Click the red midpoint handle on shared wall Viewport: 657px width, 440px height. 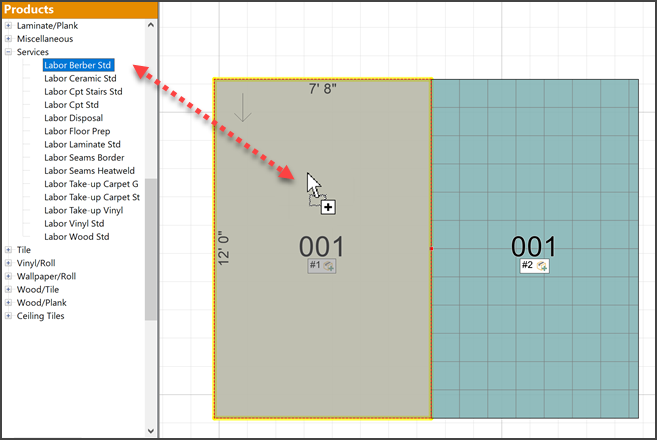pyautogui.click(x=431, y=248)
